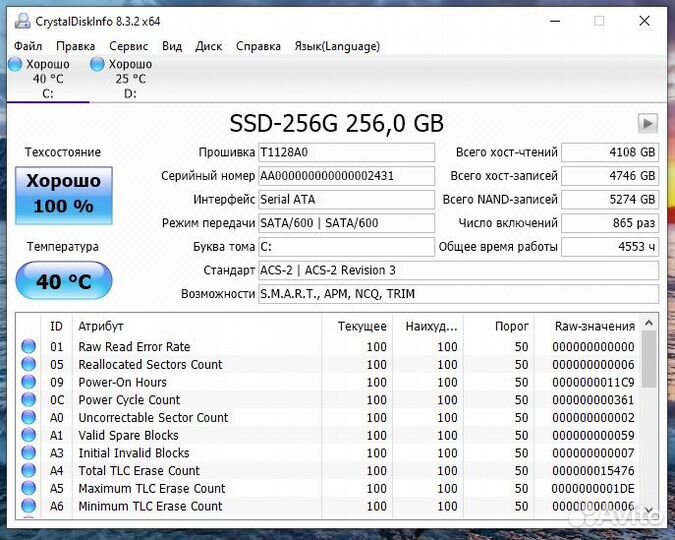Click the blue health orb for disk D:
Image resolution: width=675 pixels, height=540 pixels.
[97, 64]
